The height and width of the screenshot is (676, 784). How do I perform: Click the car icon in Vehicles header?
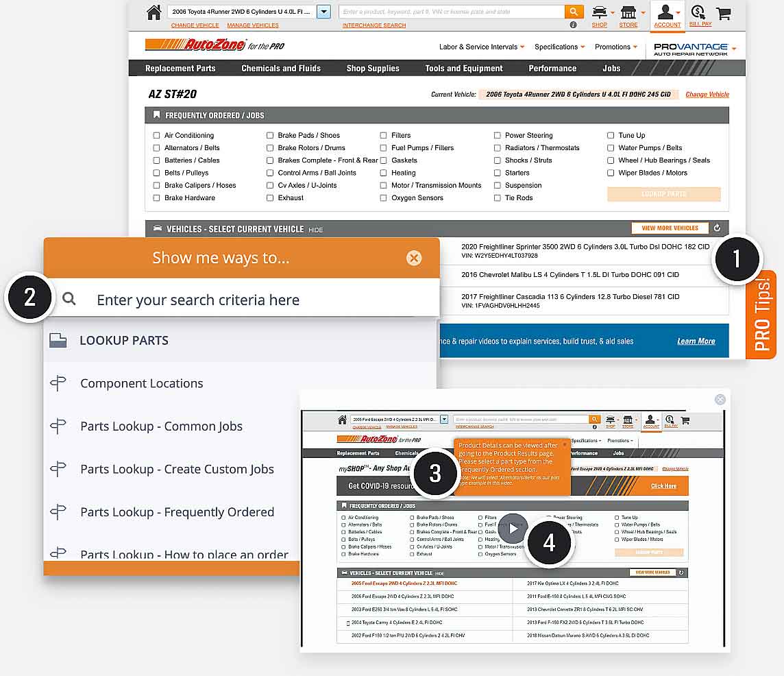[158, 229]
